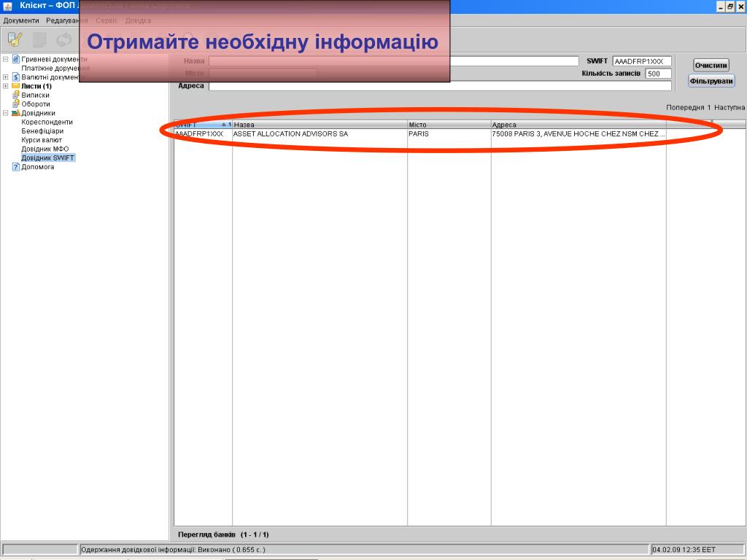This screenshot has width=747, height=560.
Task: Focus the SWIFT code input field
Action: click(x=642, y=61)
